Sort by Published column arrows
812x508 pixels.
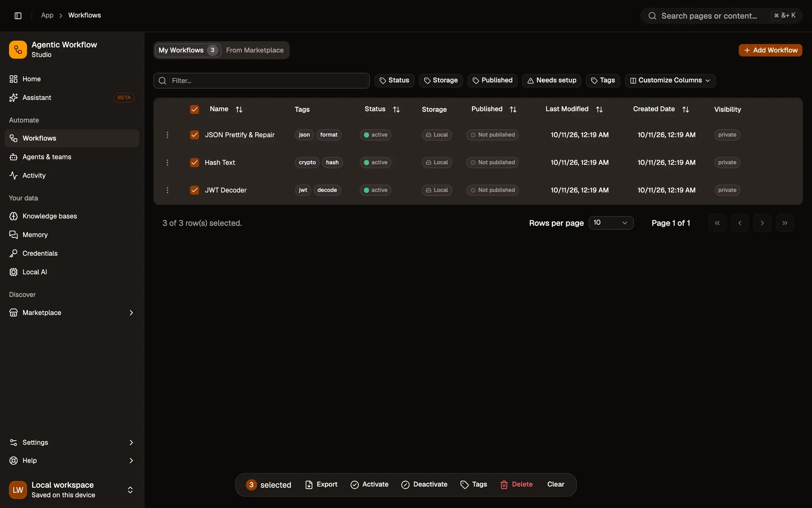[513, 109]
